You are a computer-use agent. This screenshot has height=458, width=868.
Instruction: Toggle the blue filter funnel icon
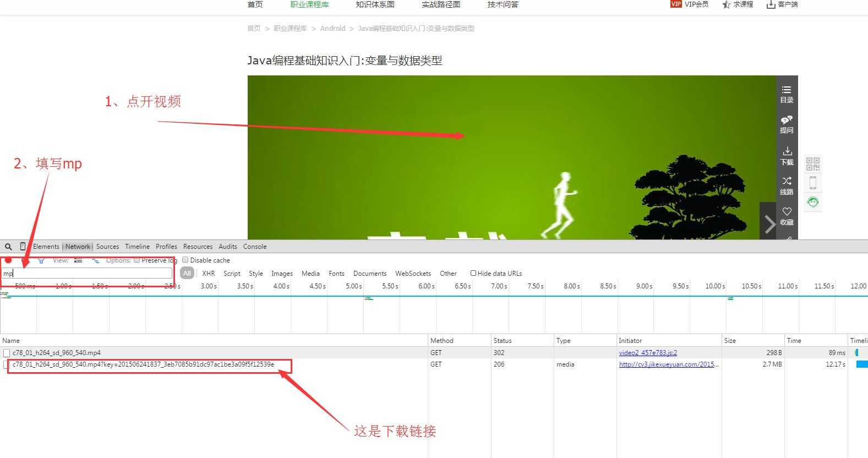click(41, 260)
